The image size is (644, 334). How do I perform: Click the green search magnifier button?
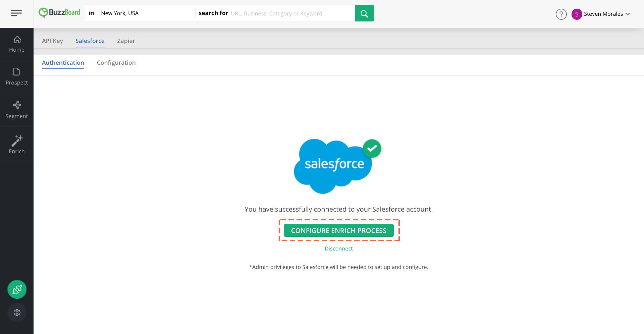tap(364, 13)
